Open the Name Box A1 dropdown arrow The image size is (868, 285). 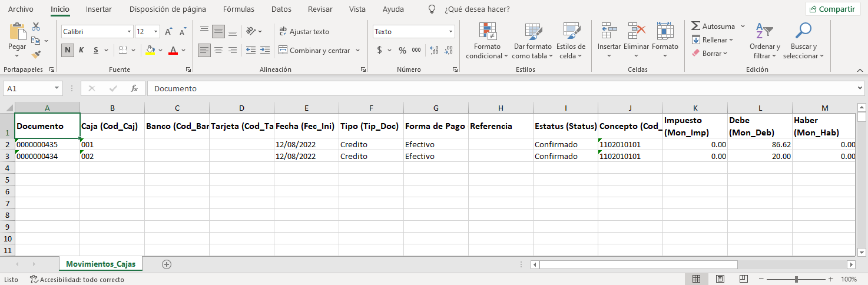(x=57, y=88)
